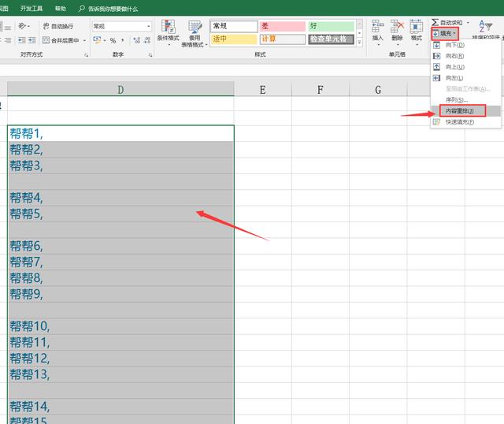This screenshot has width=504, height=424.
Task: Open the 开发工具 ribbon tab
Action: 31,9
